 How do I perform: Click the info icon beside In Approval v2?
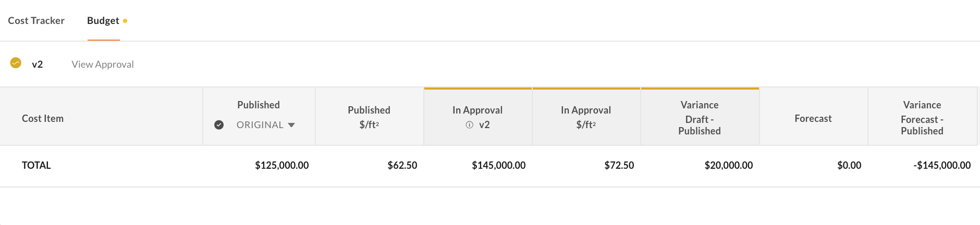(469, 125)
